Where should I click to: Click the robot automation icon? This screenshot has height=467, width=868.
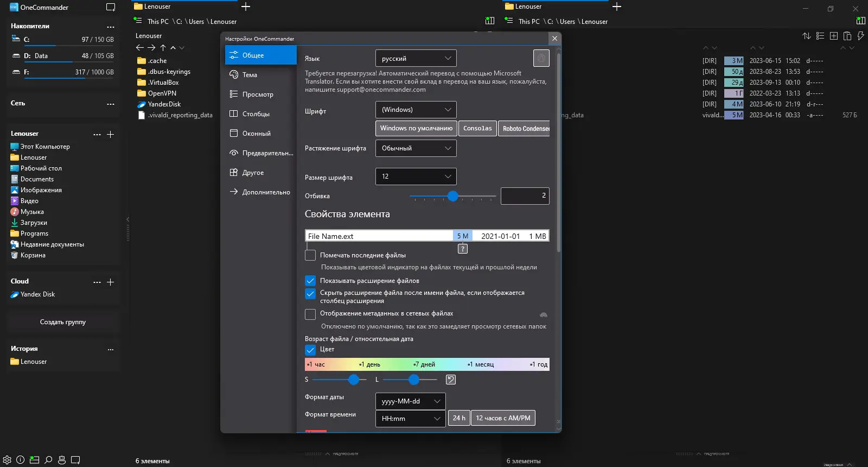(62, 460)
